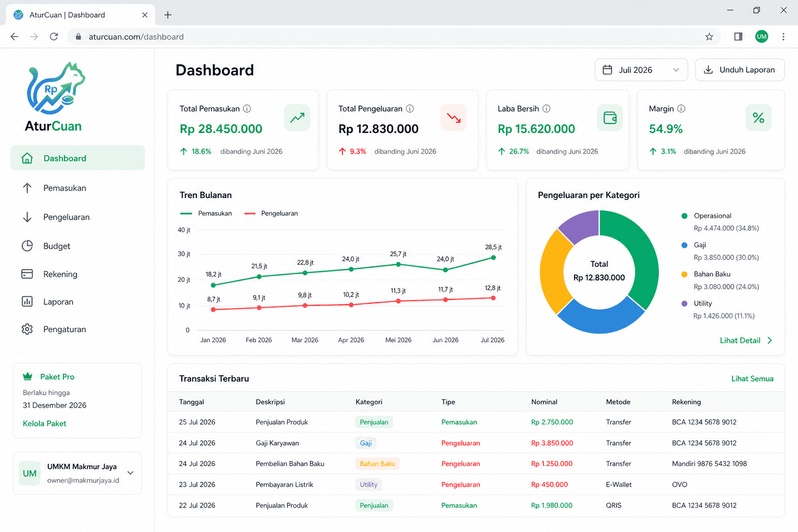The image size is (798, 532).
Task: Toggle Pengeluaran series in chart legend
Action: (x=271, y=214)
